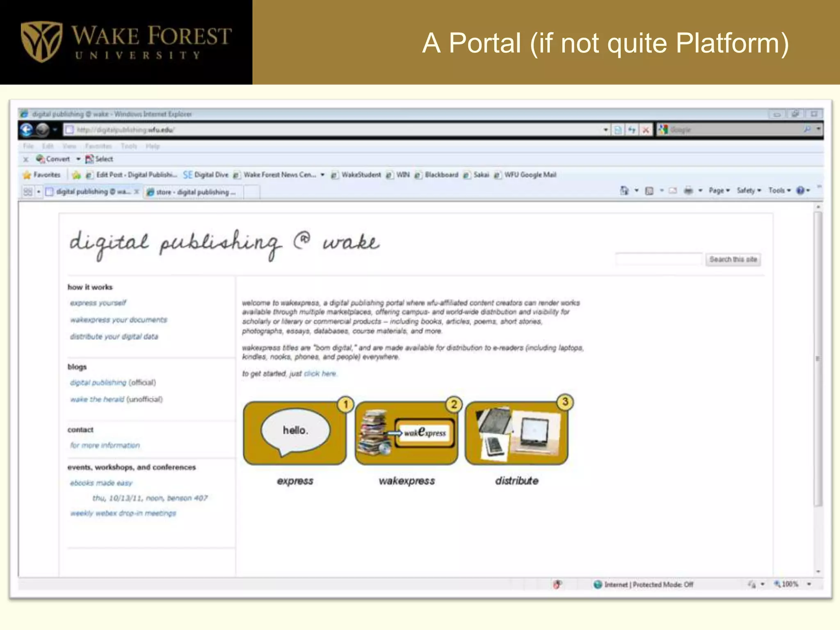Open the File menu
This screenshot has width=840, height=630.
[x=28, y=146]
